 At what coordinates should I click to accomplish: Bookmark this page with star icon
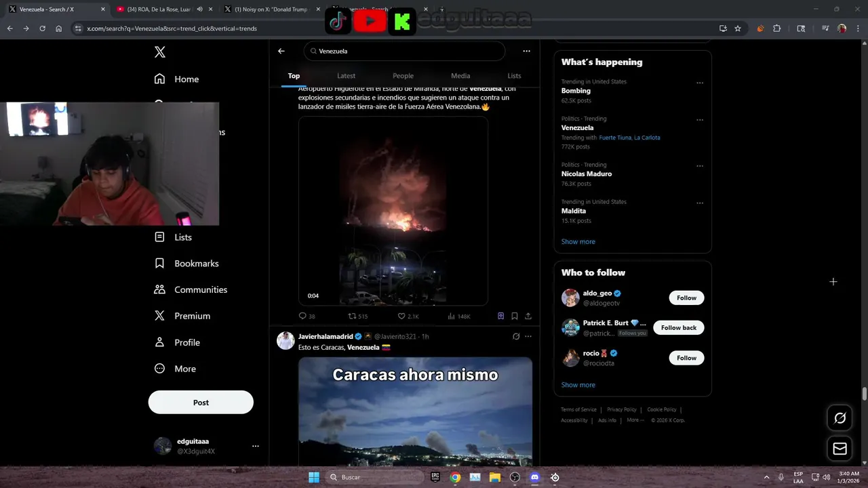click(738, 28)
